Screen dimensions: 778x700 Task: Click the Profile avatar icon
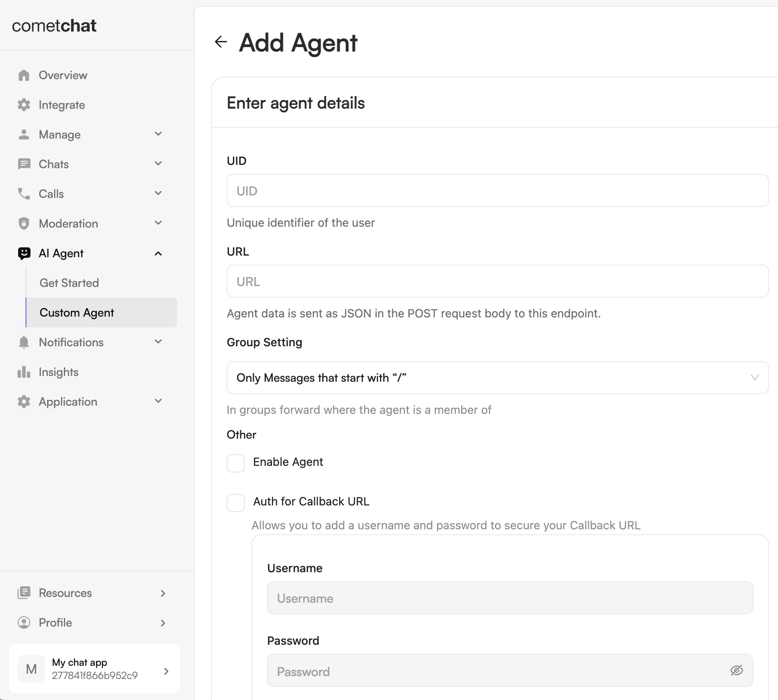24,622
